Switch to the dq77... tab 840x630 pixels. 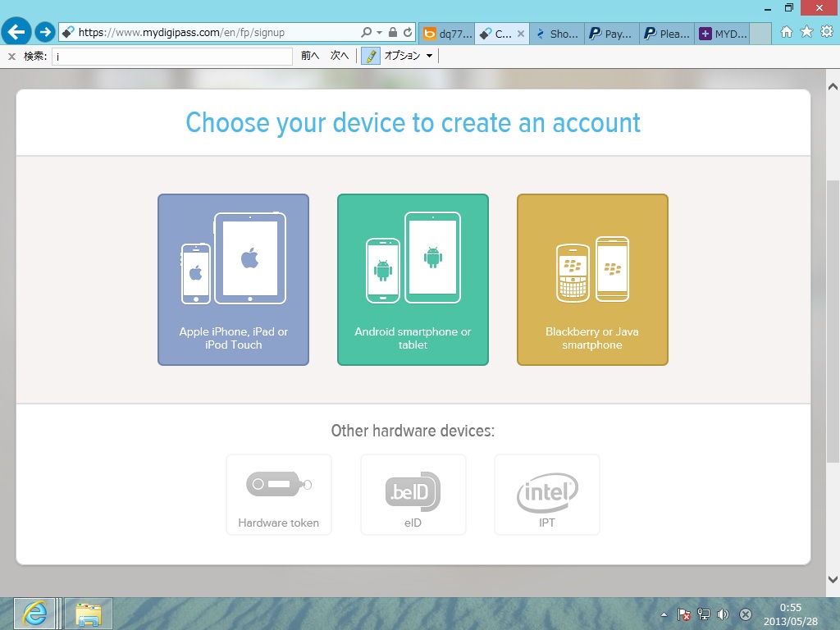(x=447, y=34)
